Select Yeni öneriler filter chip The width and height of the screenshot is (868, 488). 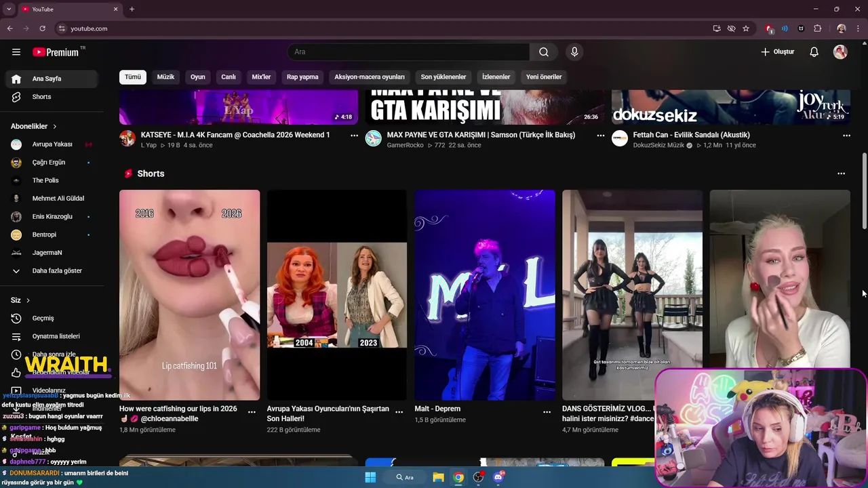pyautogui.click(x=544, y=77)
